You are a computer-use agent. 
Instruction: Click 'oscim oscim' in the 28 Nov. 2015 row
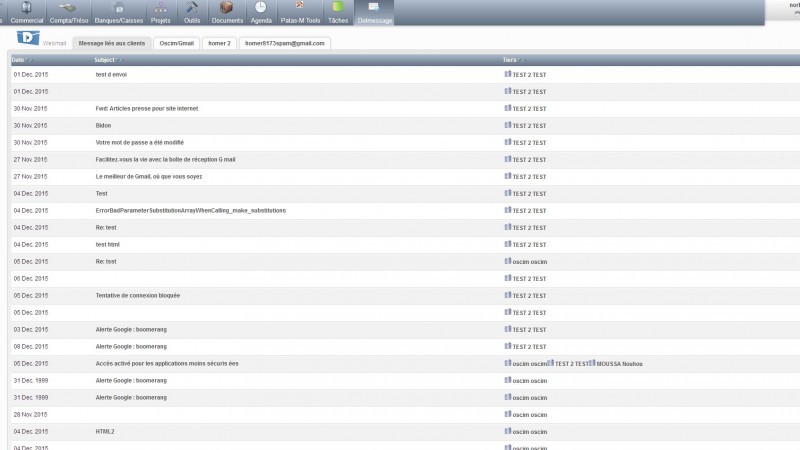(x=530, y=415)
